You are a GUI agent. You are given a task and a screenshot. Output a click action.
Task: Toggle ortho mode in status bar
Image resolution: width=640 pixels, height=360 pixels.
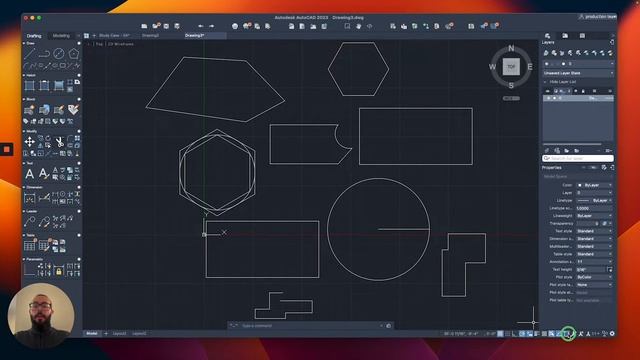(x=515, y=333)
